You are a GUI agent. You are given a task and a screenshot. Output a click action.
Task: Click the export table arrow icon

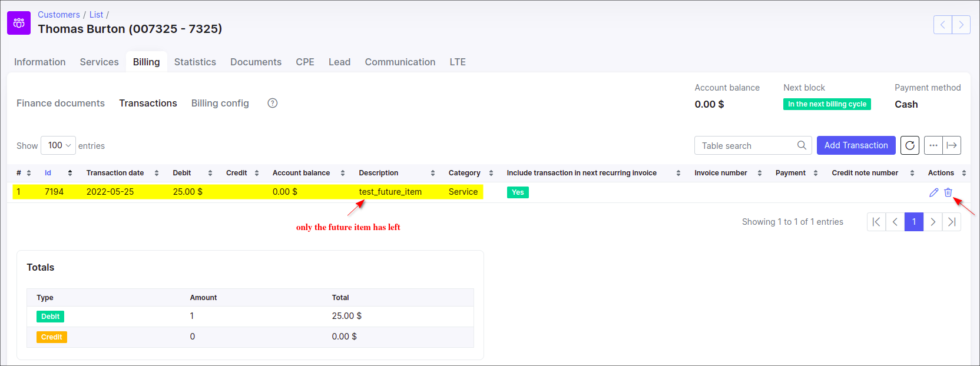click(952, 145)
